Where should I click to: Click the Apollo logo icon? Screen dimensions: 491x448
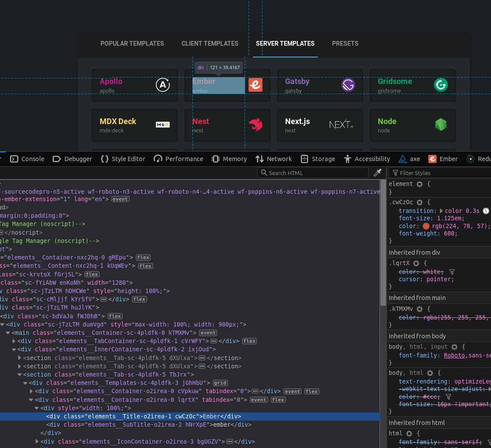(x=163, y=85)
